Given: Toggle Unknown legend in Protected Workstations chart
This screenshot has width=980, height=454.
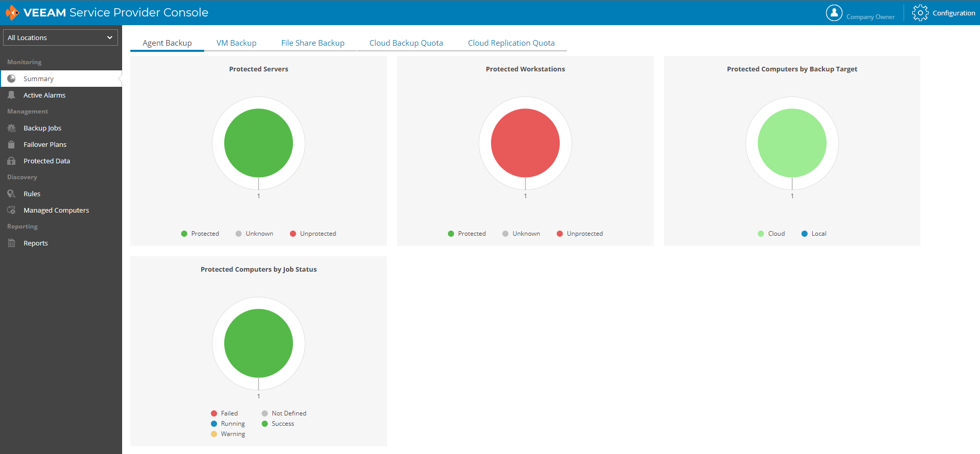Looking at the screenshot, I should pos(521,234).
